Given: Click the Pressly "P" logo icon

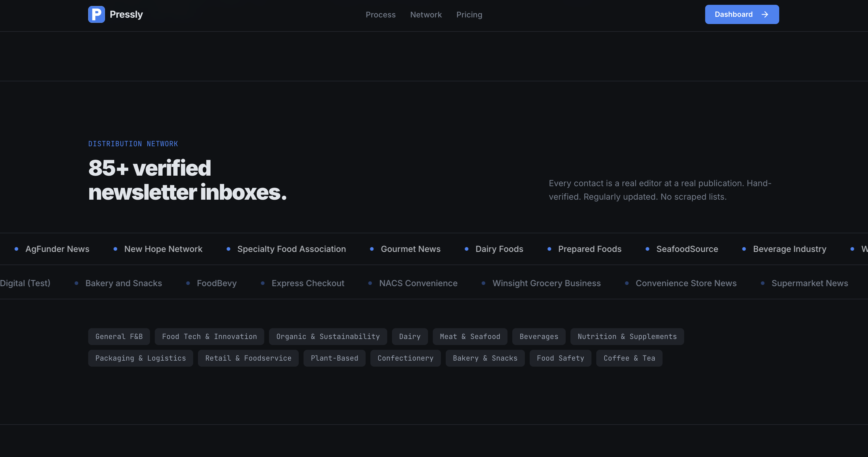Looking at the screenshot, I should [x=96, y=14].
